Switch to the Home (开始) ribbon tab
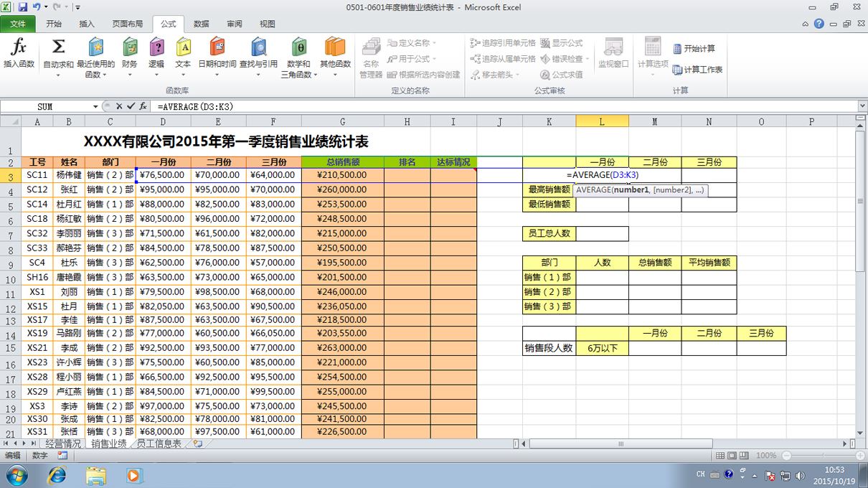 (54, 24)
